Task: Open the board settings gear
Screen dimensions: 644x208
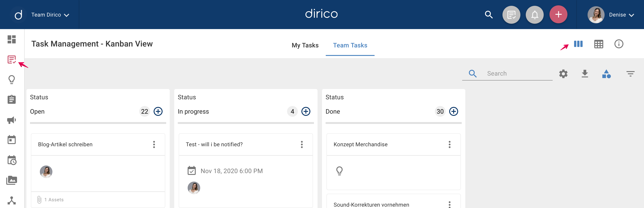Action: coord(563,74)
